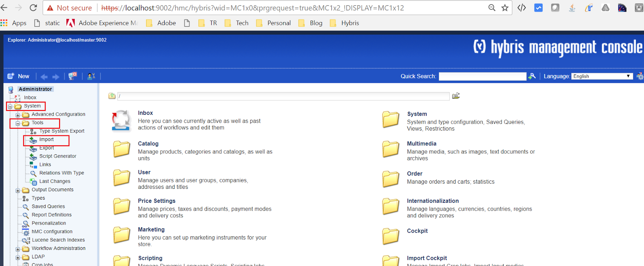Click the close session monitor icon in toolbar

click(x=73, y=76)
